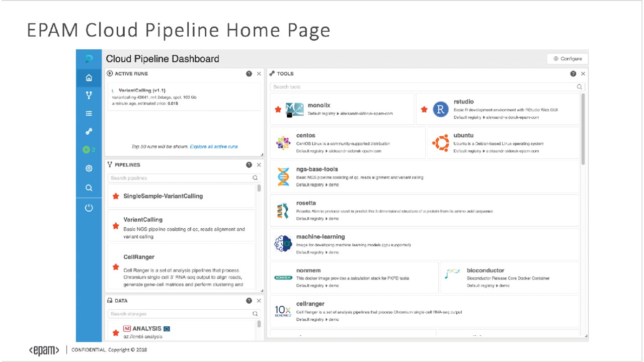Open help for Data panel

249,301
